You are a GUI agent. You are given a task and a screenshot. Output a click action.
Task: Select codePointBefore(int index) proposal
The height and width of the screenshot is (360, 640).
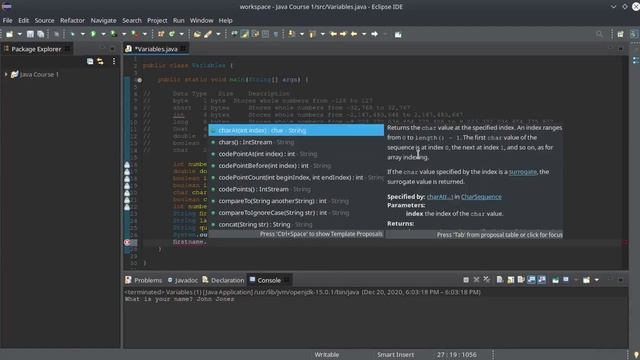coord(296,166)
